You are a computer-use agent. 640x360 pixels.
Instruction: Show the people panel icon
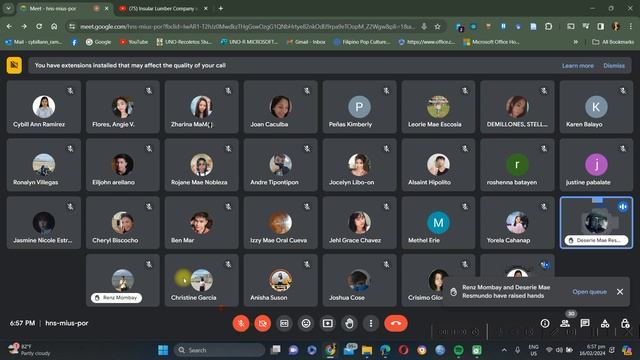565,323
